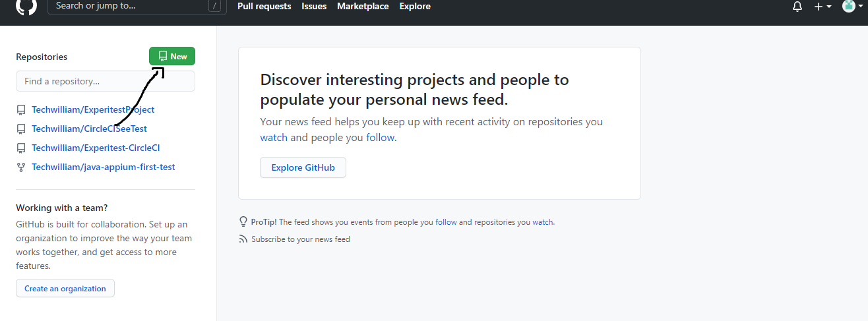Open Marketplace from the header

(363, 6)
